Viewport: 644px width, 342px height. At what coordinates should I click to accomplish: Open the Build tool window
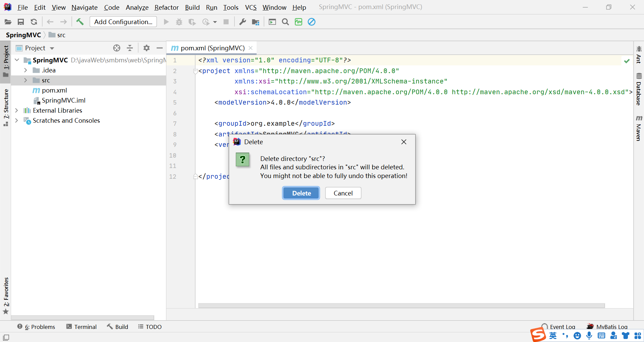[118, 327]
